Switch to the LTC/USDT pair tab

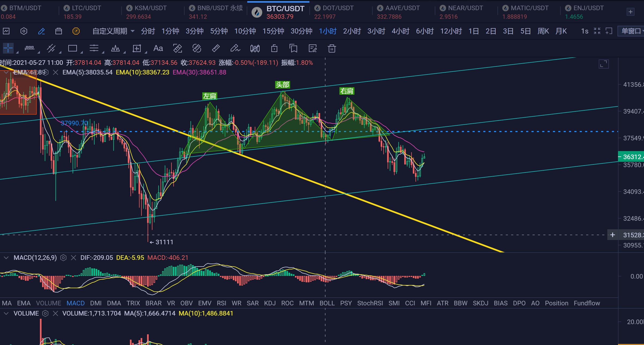coord(86,8)
